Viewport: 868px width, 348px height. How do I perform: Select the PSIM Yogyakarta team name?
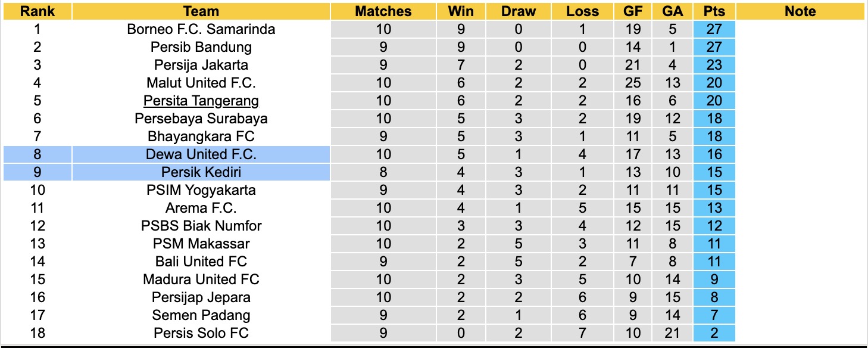pyautogui.click(x=201, y=190)
